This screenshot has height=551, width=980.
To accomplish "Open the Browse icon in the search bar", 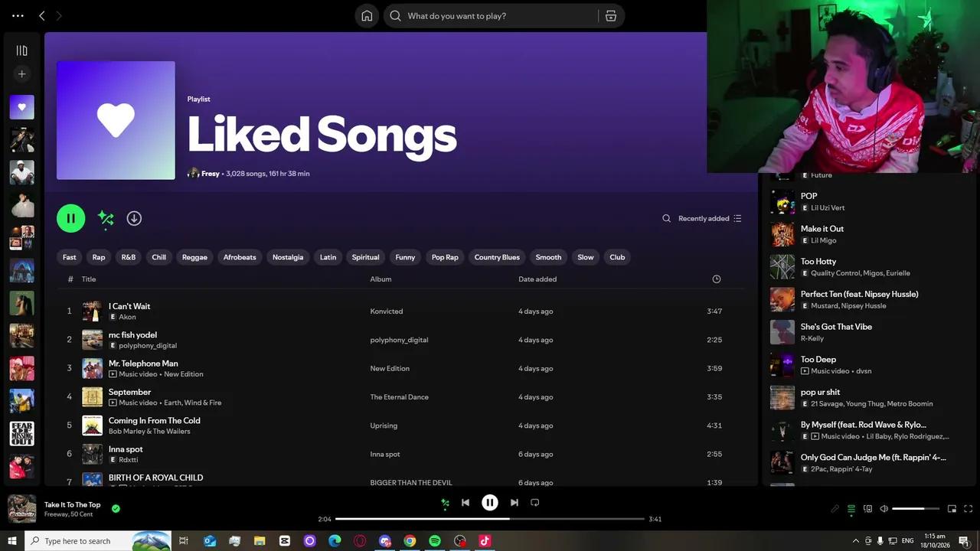I will (611, 16).
